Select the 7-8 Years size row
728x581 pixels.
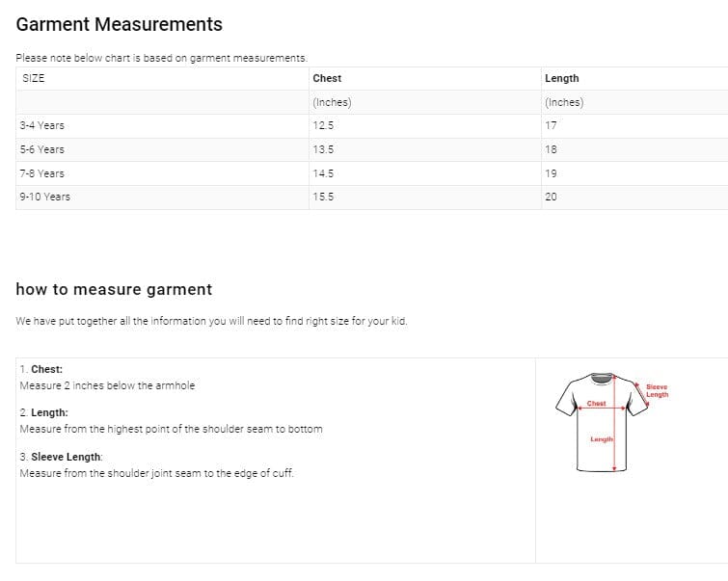[x=372, y=173]
